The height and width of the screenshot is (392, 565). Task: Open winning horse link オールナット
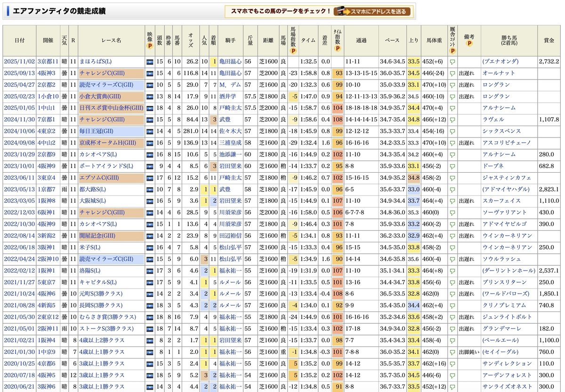pos(499,73)
